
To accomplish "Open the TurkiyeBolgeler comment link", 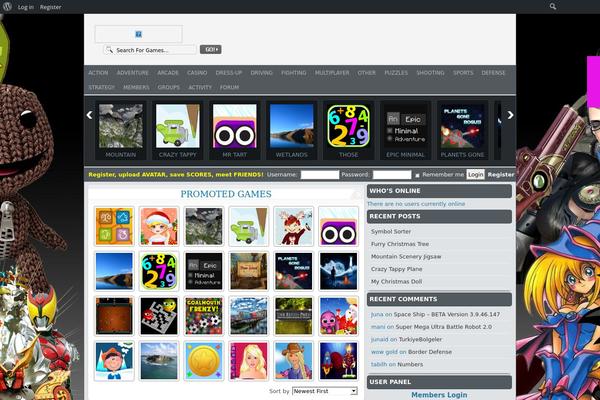I will tap(420, 340).
